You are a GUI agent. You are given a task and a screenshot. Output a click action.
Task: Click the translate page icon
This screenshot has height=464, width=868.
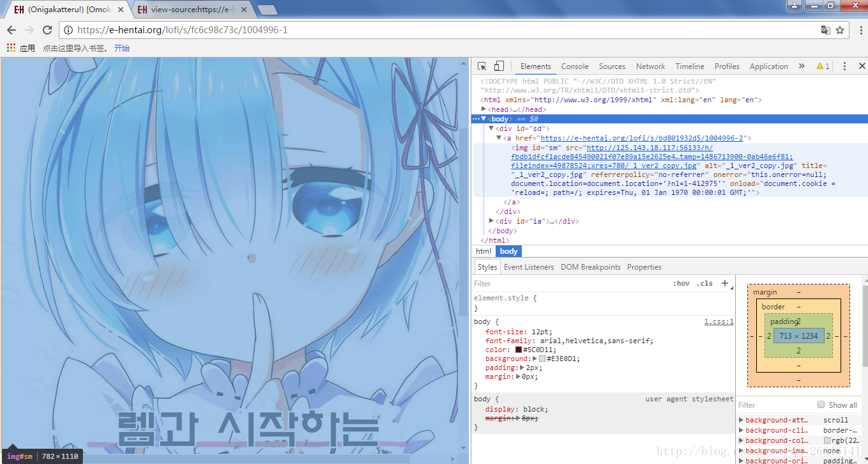[x=825, y=30]
